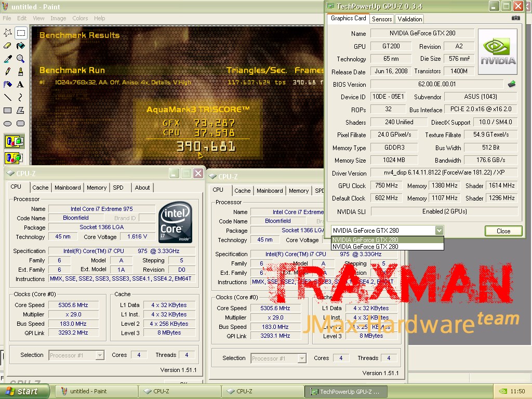Choose the Ellipse shape tool
The image size is (532, 399).
[8, 124]
